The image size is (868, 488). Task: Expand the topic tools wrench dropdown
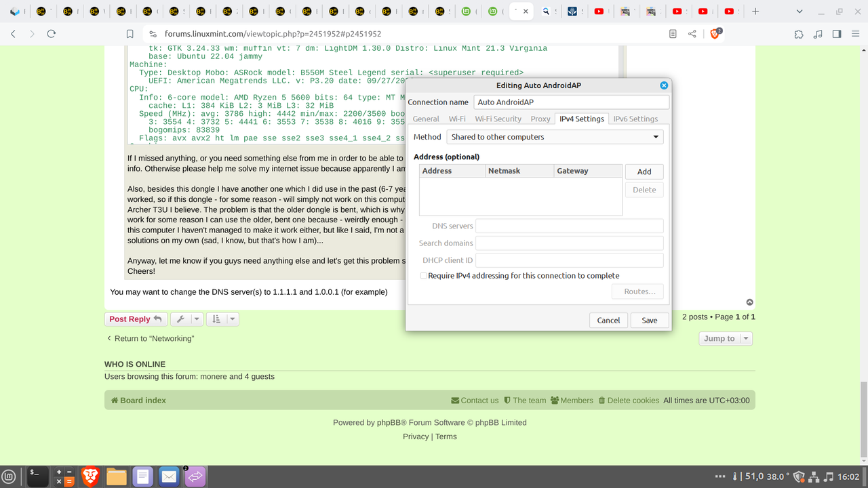click(x=186, y=319)
